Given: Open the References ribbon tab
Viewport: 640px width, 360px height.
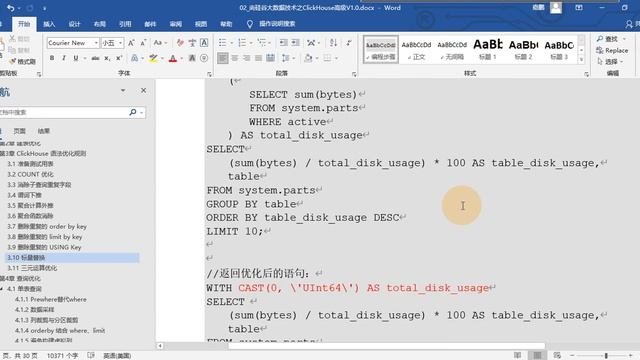Looking at the screenshot, I should point(125,24).
